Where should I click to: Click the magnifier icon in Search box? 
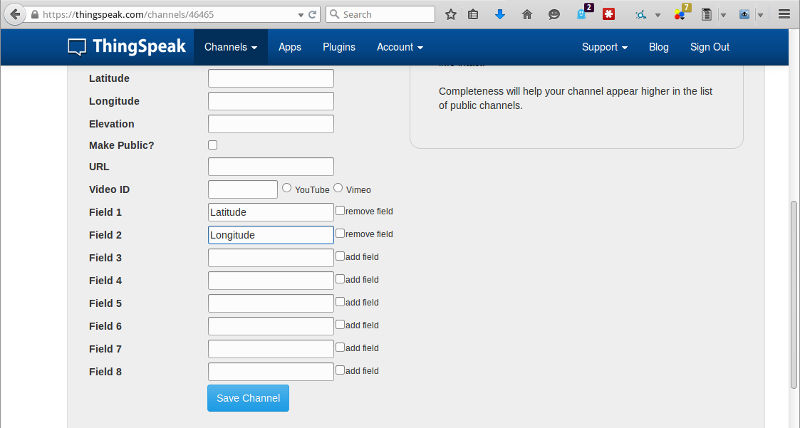click(x=334, y=14)
